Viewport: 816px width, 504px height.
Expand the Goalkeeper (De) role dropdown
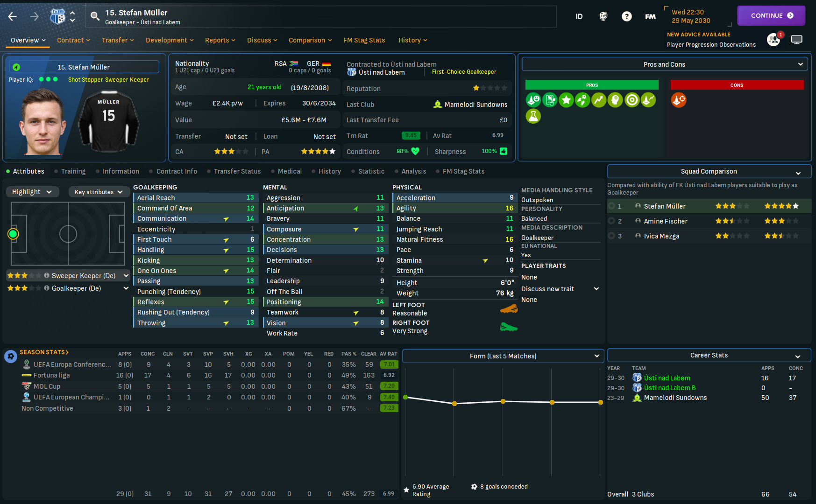126,288
